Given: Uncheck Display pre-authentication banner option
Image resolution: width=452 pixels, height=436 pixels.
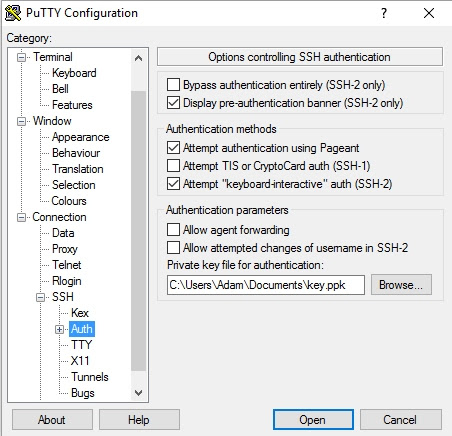Looking at the screenshot, I should [173, 103].
